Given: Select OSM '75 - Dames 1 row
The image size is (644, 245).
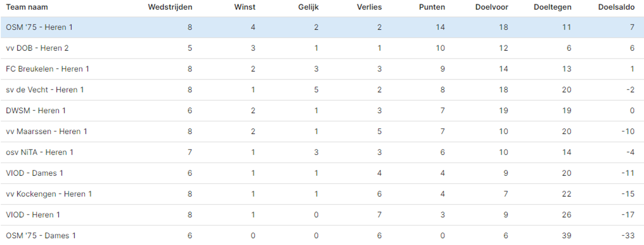Looking at the screenshot, I should point(322,235).
